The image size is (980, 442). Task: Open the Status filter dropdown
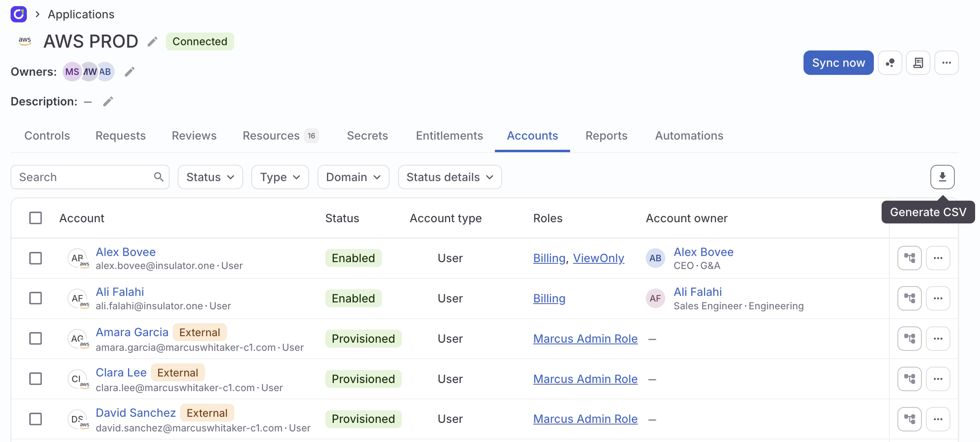[x=210, y=177]
